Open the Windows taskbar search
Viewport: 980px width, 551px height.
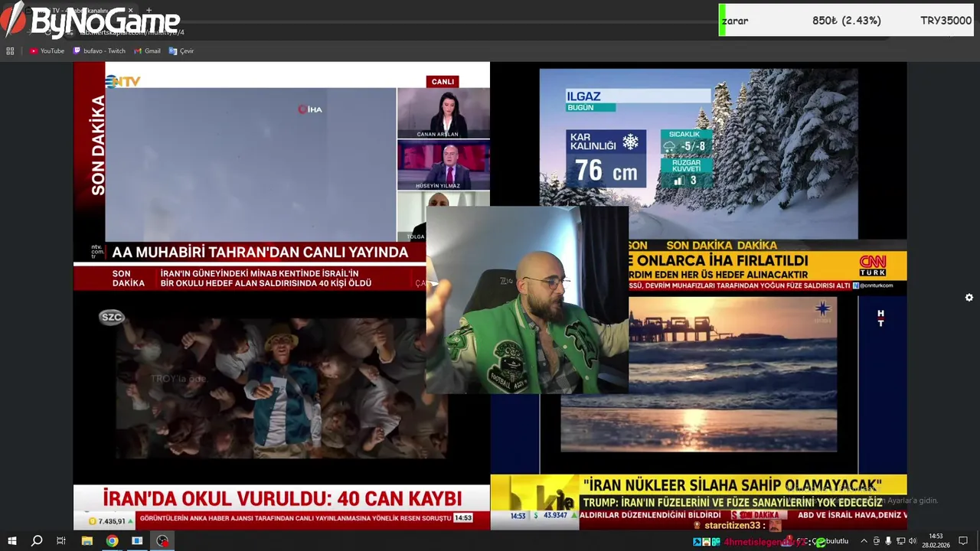pos(36,541)
